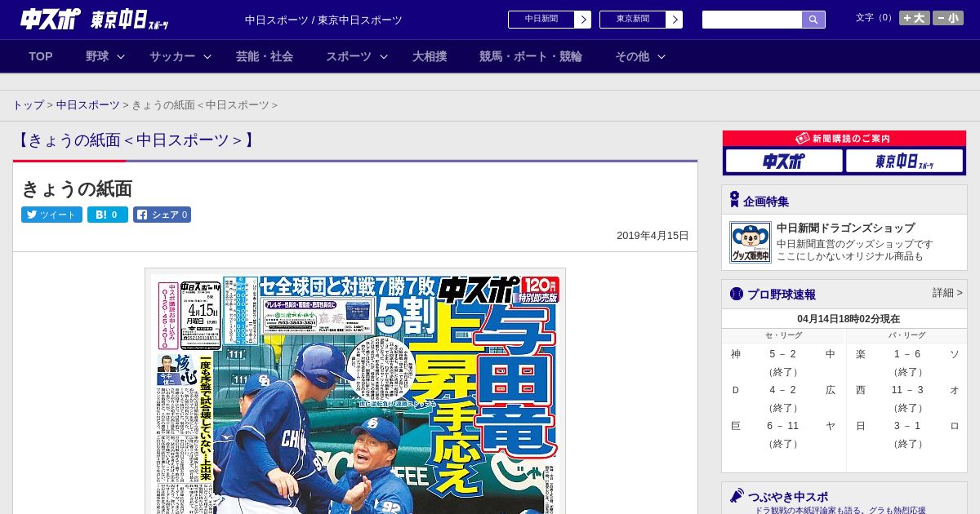This screenshot has width=980, height=514.
Task: Click the 5 − 2 score row
Action: tap(782, 354)
